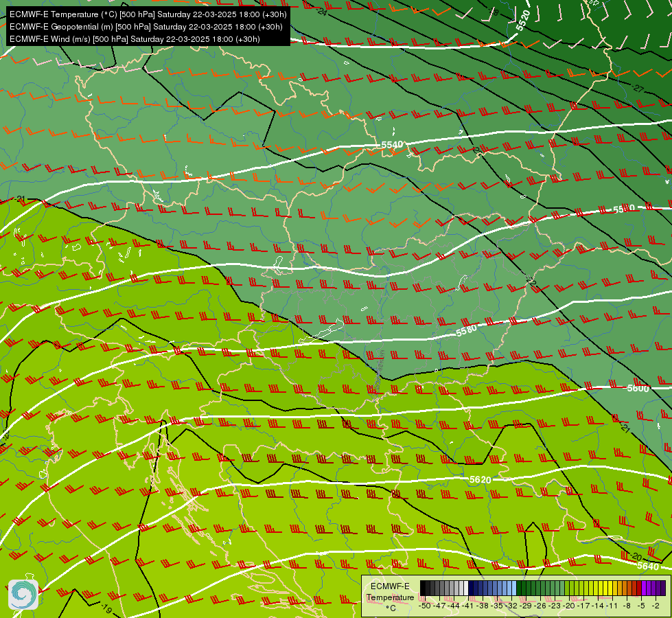The height and width of the screenshot is (618, 672).
Task: Pick the black swatch at legend's cold end
Action: point(423,588)
